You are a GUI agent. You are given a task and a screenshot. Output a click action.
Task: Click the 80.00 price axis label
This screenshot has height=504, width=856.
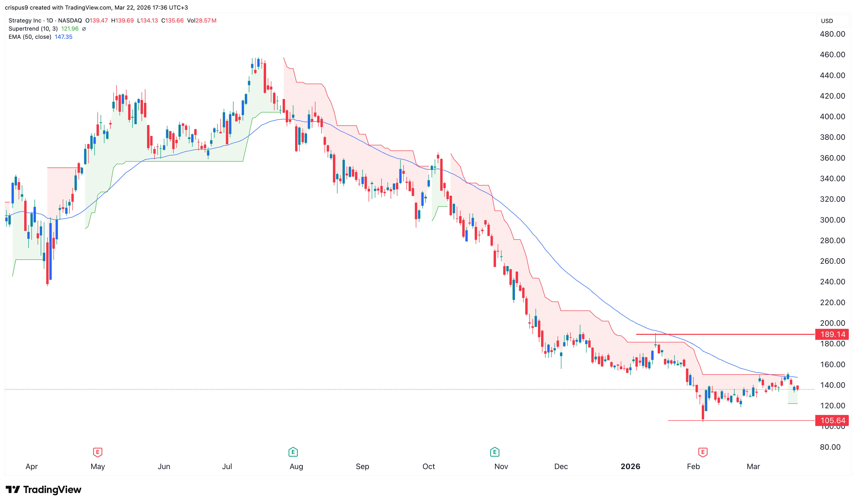830,447
